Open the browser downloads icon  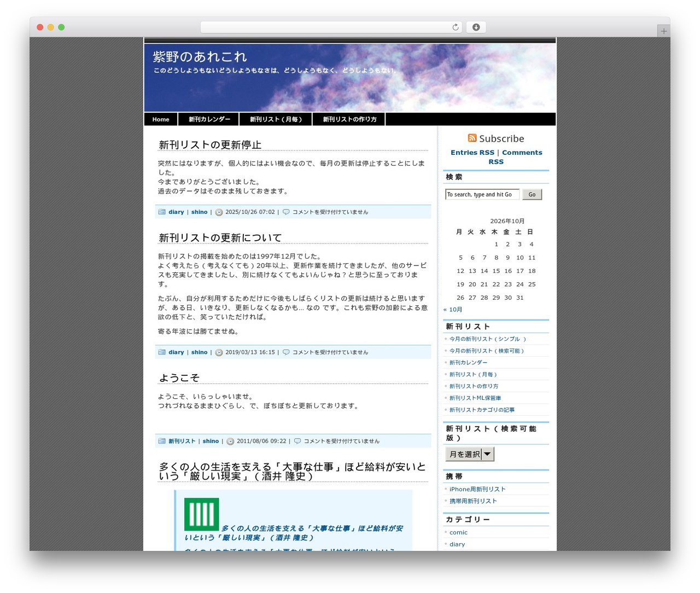(x=476, y=27)
